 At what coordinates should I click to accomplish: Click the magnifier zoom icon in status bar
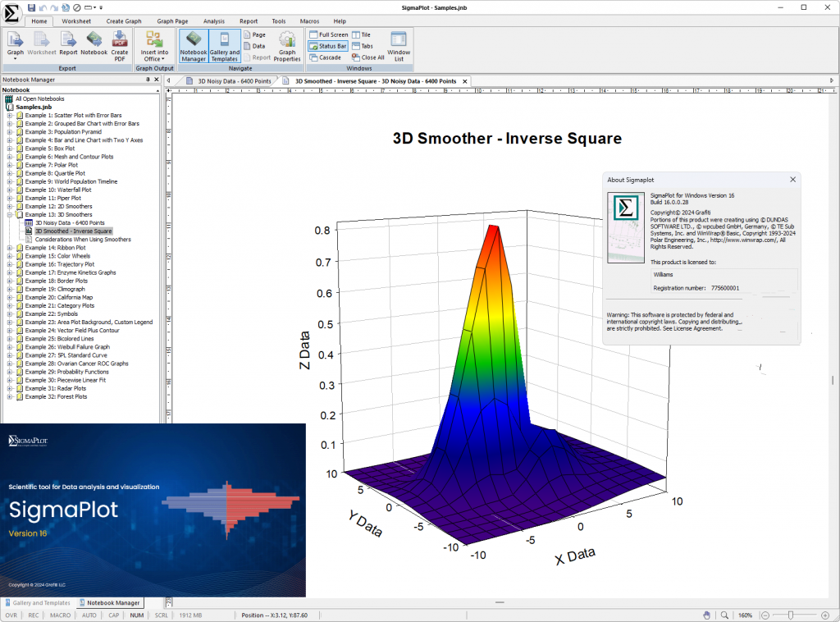point(724,615)
